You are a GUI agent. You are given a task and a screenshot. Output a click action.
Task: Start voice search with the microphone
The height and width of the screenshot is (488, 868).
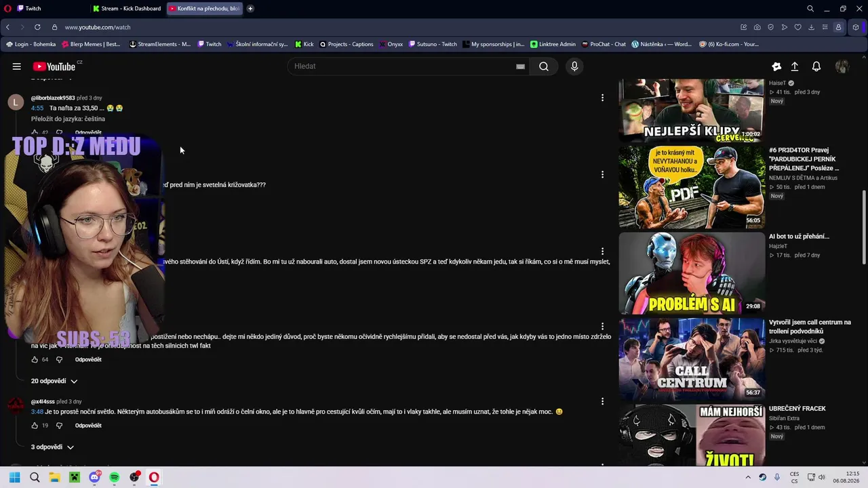click(x=574, y=66)
